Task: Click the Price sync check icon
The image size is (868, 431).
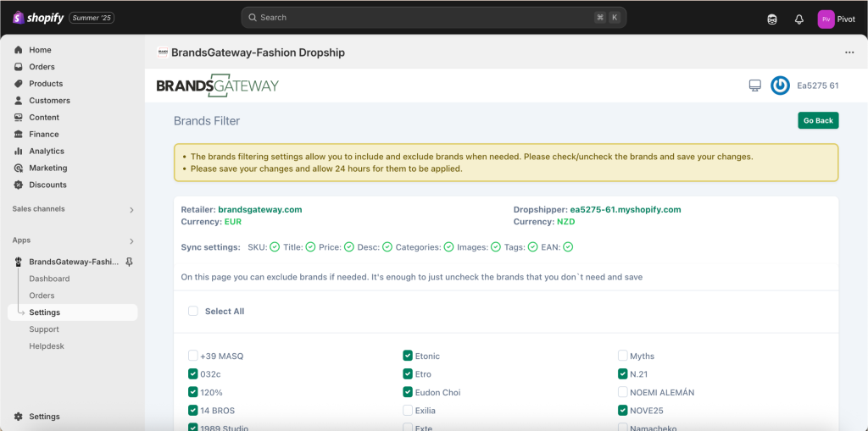Action: point(348,246)
